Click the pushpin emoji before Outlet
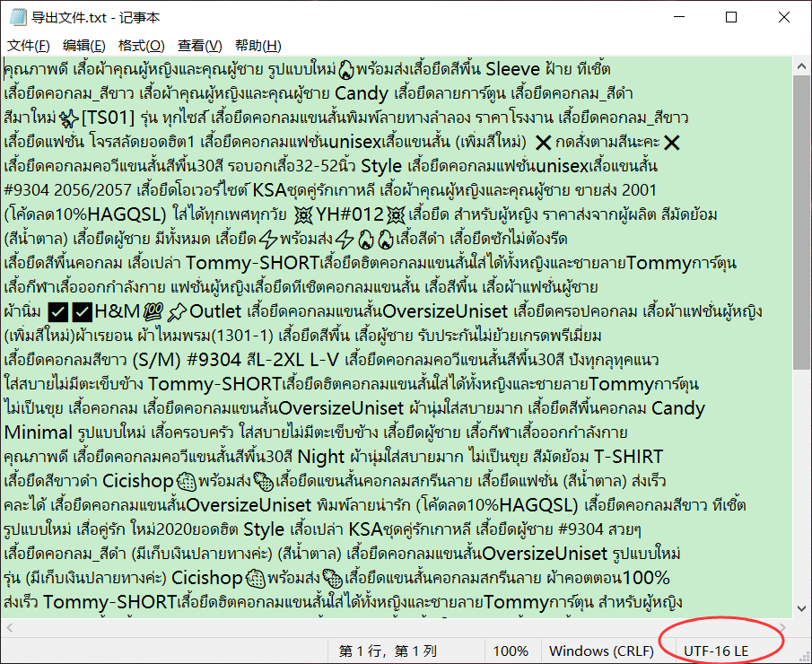Screen dimensions: 812x664 [x=177, y=312]
